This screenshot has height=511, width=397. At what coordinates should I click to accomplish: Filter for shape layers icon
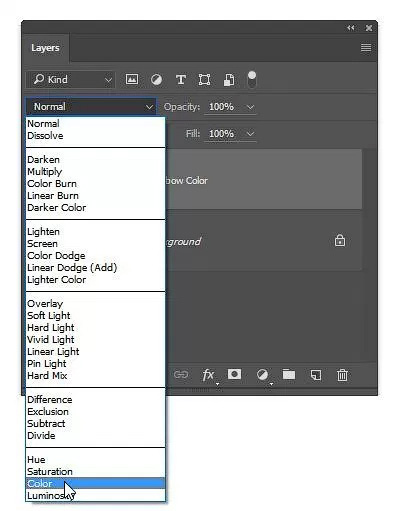(204, 80)
